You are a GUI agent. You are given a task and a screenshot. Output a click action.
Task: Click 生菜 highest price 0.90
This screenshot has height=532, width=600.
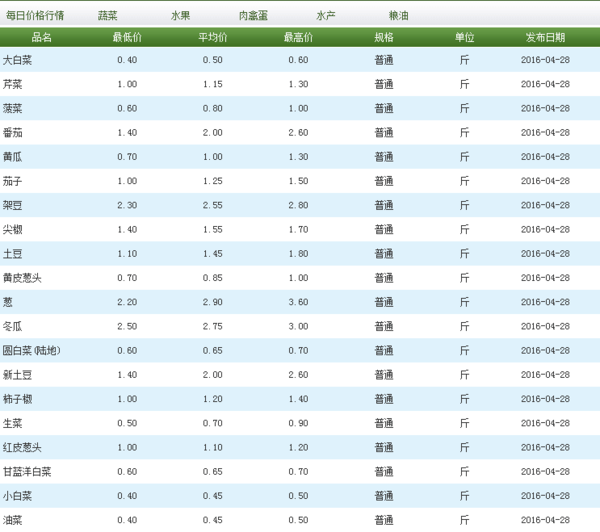click(x=298, y=423)
